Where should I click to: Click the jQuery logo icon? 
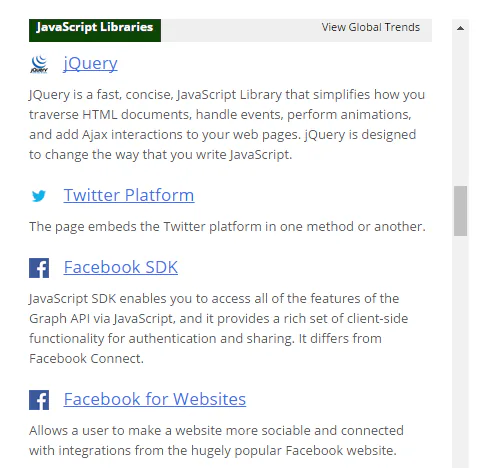coord(39,64)
